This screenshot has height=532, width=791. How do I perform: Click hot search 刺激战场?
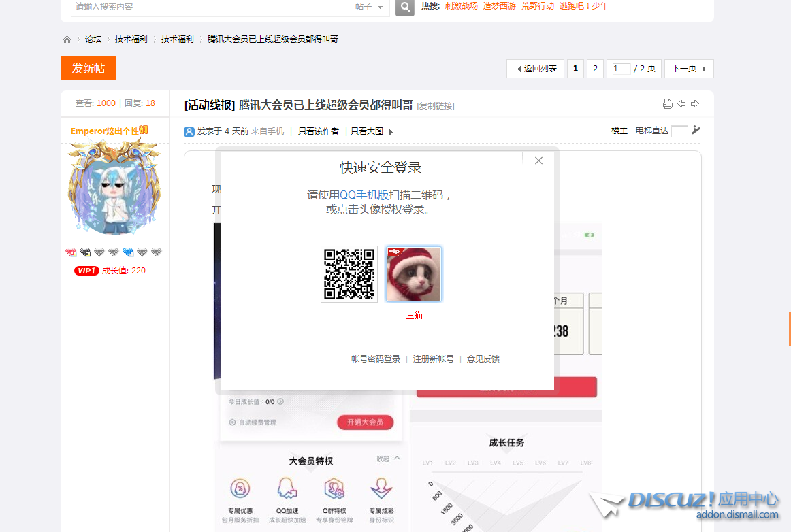pyautogui.click(x=461, y=6)
